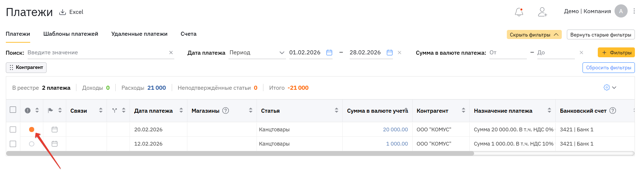The width and height of the screenshot is (644, 178).
Task: Collapse filters with Скрыть фильтры
Action: (534, 35)
